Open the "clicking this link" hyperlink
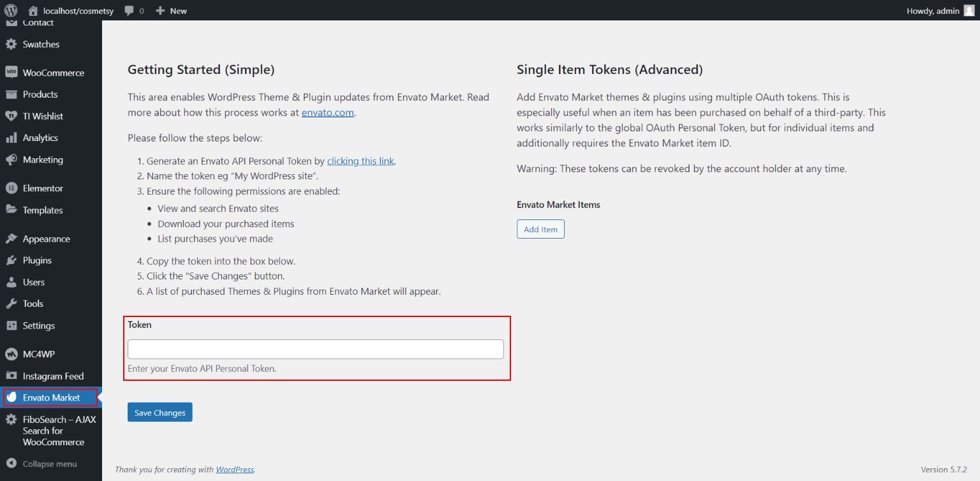Image resolution: width=980 pixels, height=481 pixels. (x=360, y=161)
